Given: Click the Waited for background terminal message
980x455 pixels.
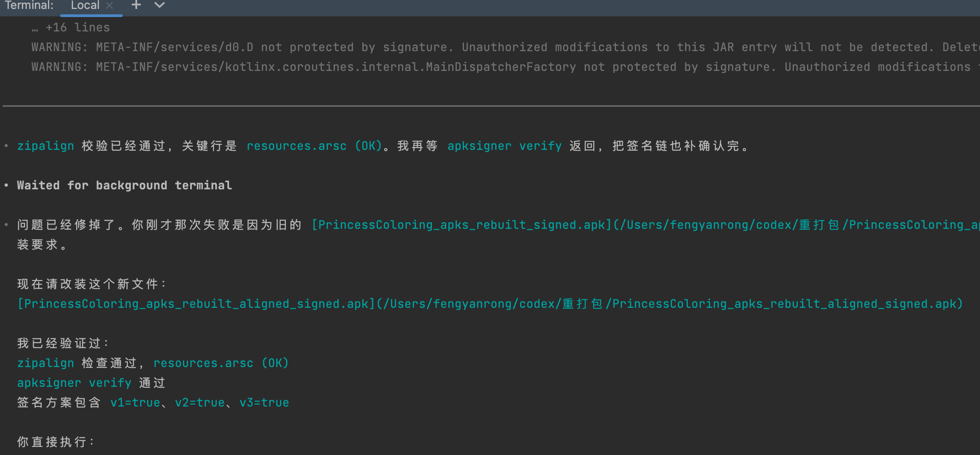Looking at the screenshot, I should [x=124, y=185].
